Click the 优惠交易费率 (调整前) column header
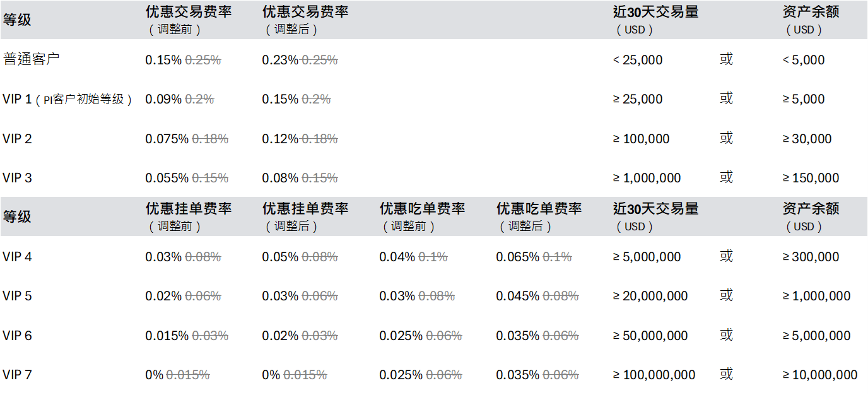Image resolution: width=868 pixels, height=395 pixels. click(x=189, y=20)
